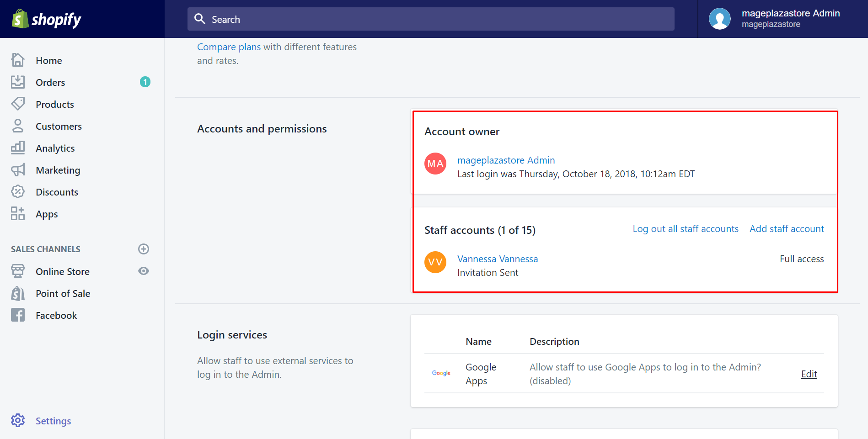Click 'Staff accounts (1 of 15)' heading
The width and height of the screenshot is (868, 439).
[x=480, y=230]
